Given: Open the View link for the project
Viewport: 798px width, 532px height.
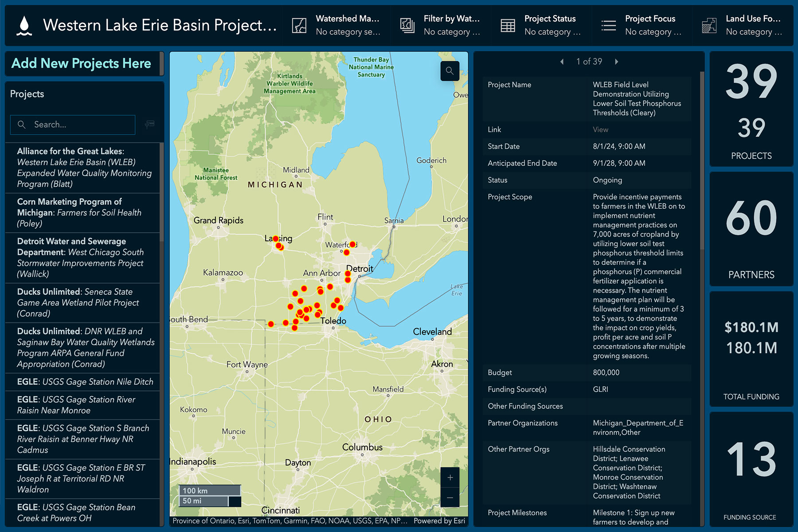Looking at the screenshot, I should click(600, 129).
